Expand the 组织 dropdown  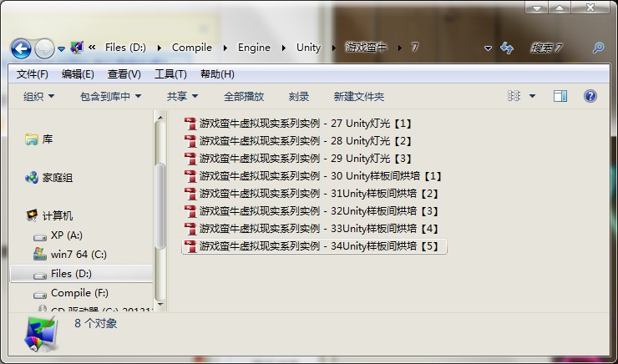[x=38, y=97]
